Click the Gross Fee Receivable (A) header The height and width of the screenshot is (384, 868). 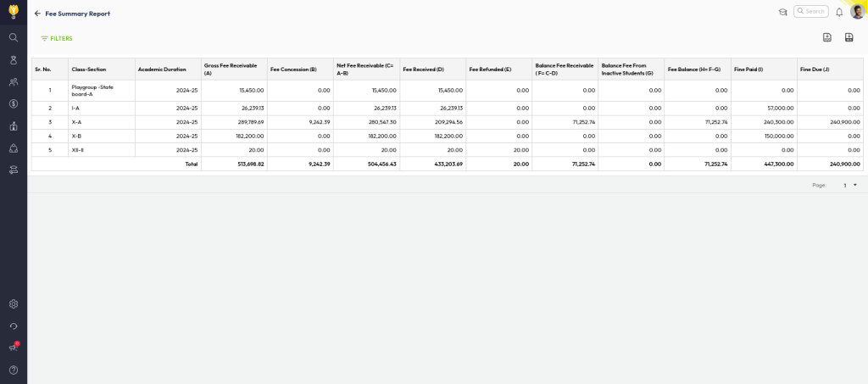[x=229, y=69]
